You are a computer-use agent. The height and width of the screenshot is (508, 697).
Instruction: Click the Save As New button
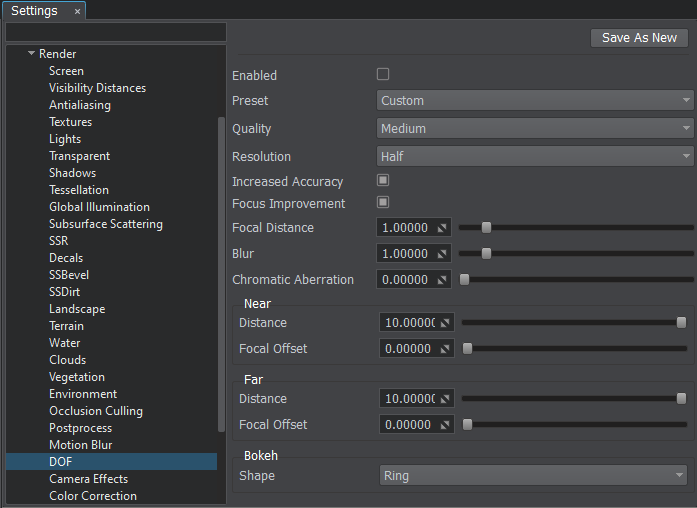[x=639, y=38]
